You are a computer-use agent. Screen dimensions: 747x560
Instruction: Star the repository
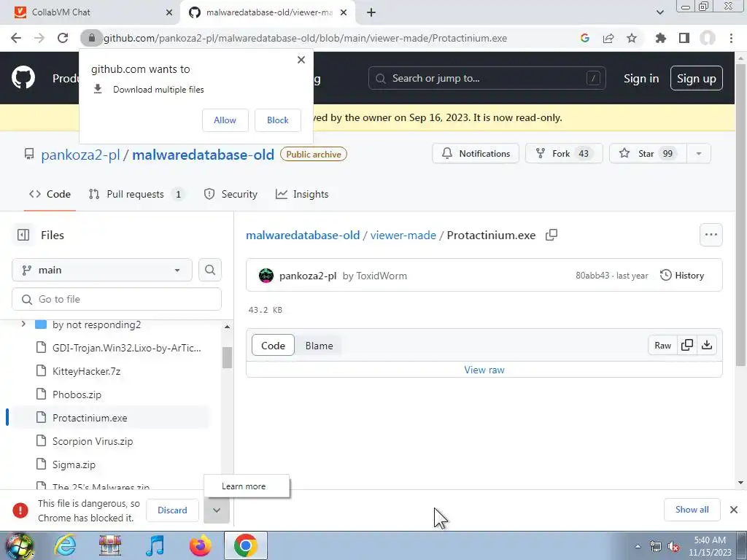point(648,153)
